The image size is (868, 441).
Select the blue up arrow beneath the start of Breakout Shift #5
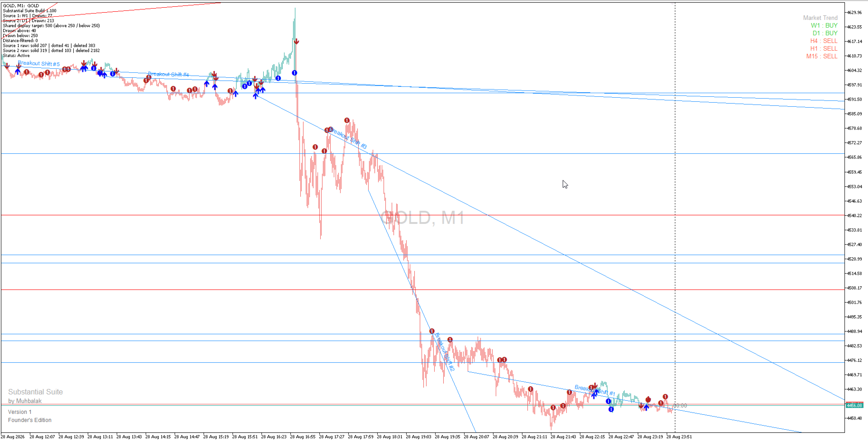[x=18, y=71]
